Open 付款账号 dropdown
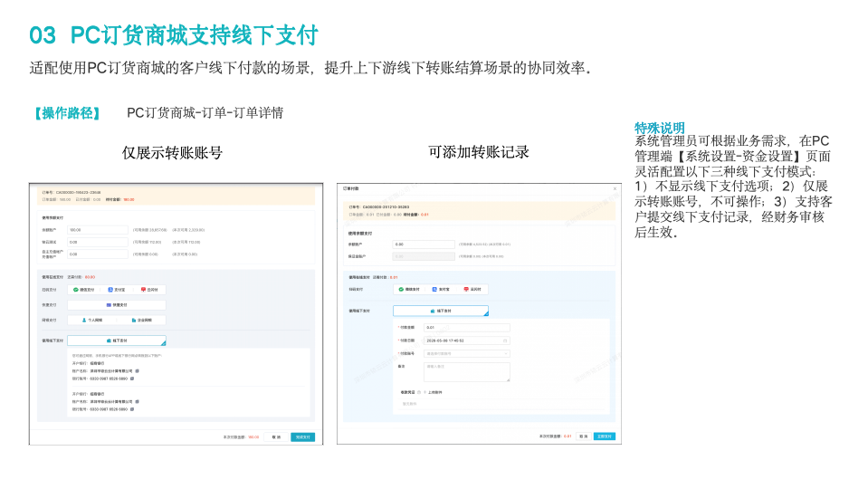The image size is (868, 489). [467, 353]
